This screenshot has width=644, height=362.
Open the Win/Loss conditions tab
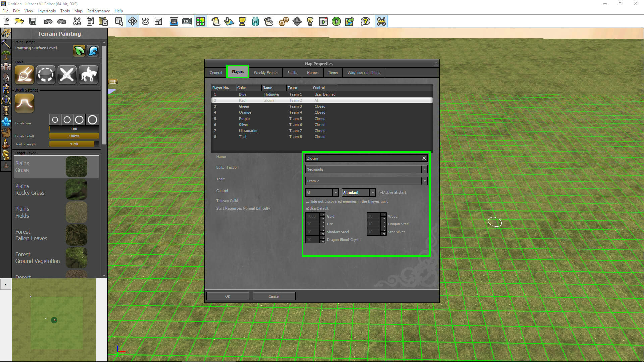coord(364,73)
